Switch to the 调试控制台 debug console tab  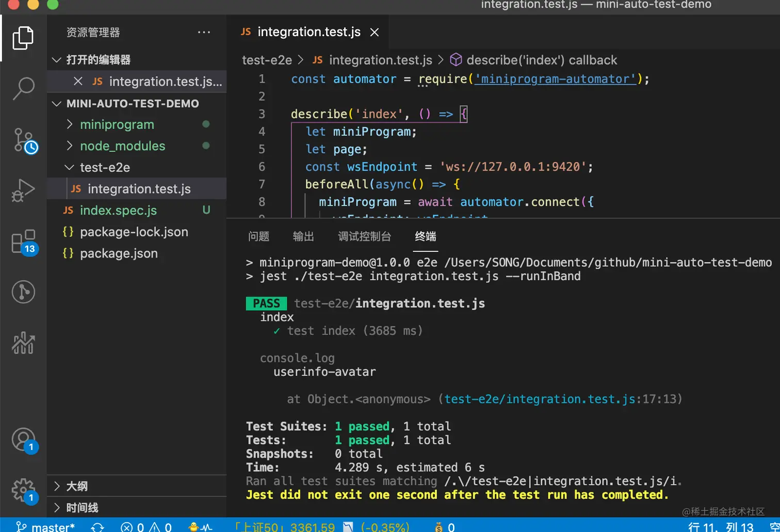coord(364,236)
